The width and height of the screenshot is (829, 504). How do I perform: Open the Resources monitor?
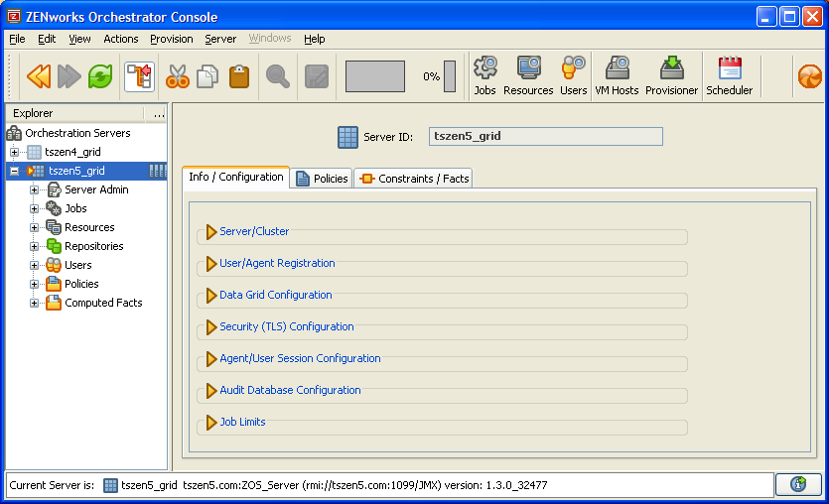528,76
